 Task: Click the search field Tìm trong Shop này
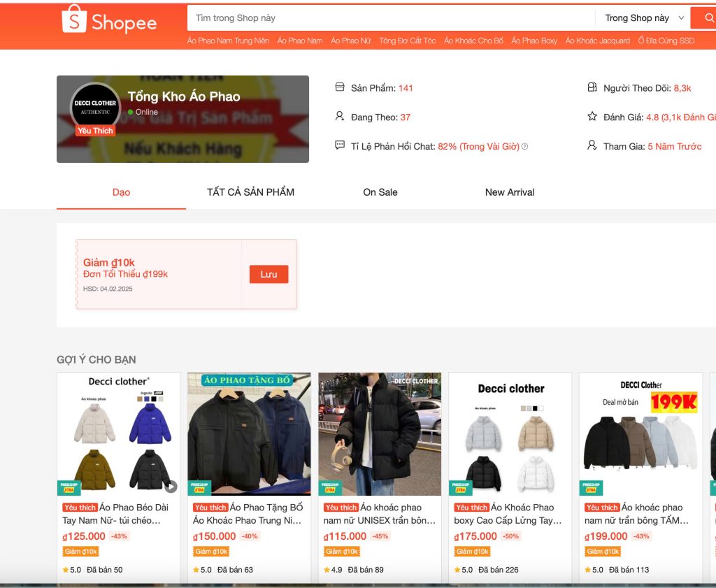pos(391,18)
